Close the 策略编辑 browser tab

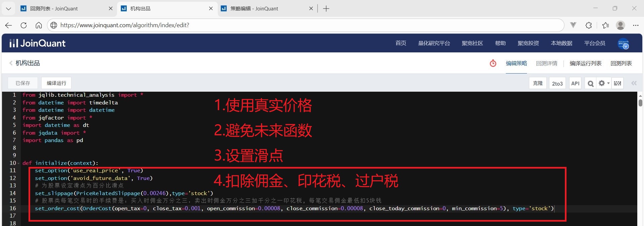click(x=311, y=9)
